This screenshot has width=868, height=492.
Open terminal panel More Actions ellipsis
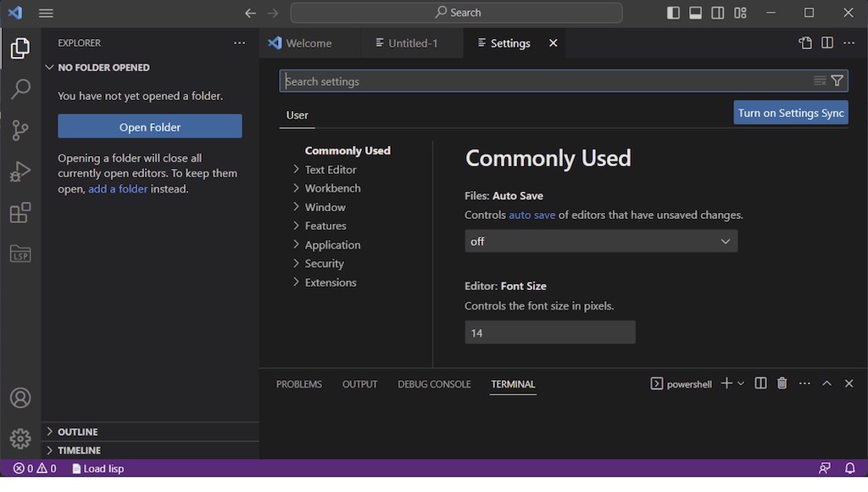805,383
